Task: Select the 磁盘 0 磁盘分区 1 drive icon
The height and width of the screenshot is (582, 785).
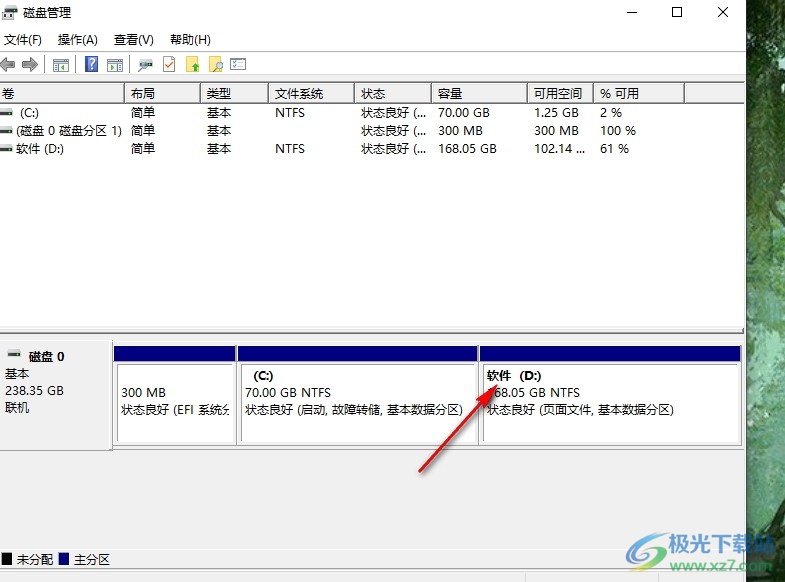Action: (7, 131)
